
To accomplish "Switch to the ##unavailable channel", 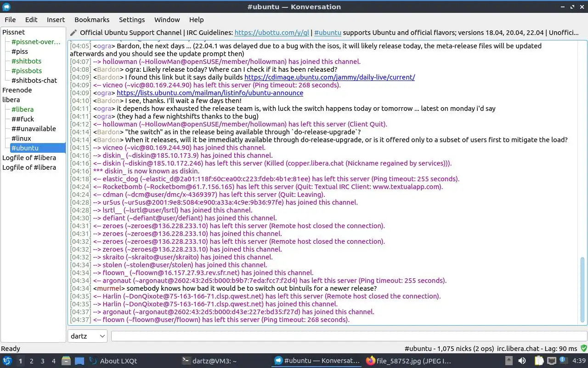I will coord(34,129).
